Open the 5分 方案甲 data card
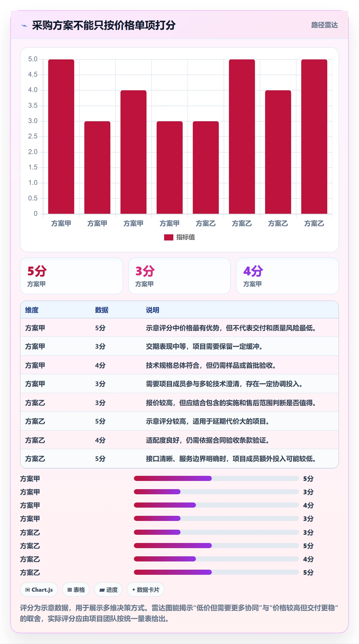The image size is (359, 644). coord(72,276)
